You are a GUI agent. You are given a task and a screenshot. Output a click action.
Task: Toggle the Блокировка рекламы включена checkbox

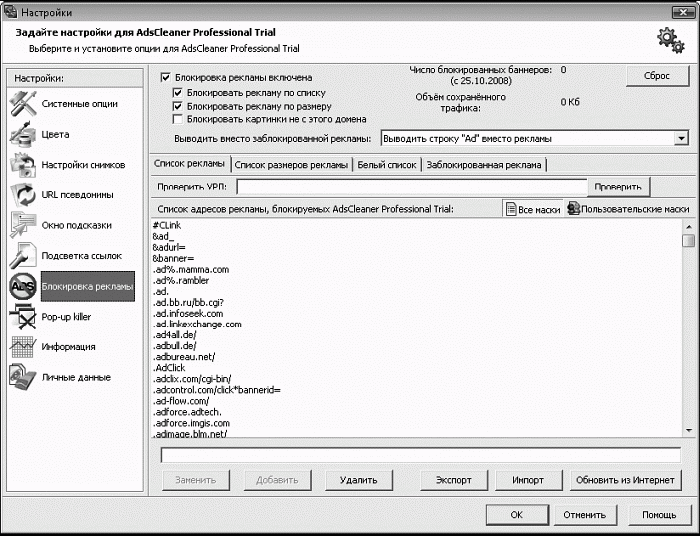click(166, 77)
